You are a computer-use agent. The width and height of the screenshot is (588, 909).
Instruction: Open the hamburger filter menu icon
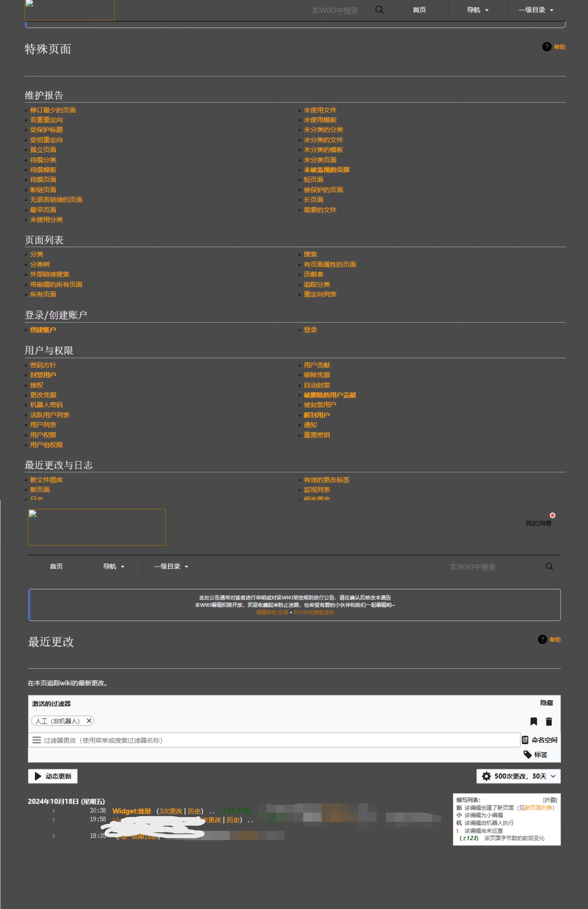[x=37, y=740]
